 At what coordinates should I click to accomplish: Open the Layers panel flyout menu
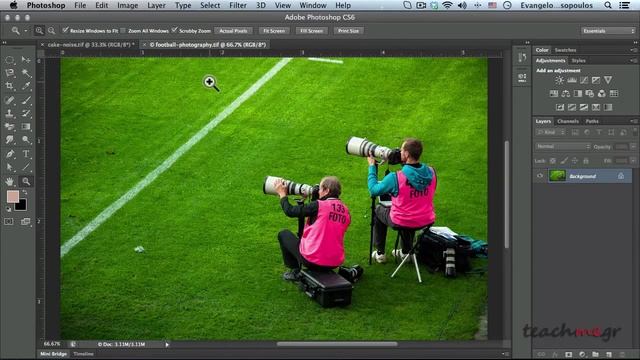point(633,121)
